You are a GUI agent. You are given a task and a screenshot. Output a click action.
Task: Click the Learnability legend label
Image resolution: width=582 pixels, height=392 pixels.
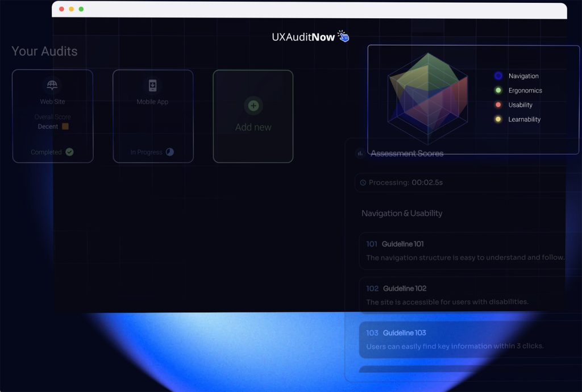pos(525,119)
